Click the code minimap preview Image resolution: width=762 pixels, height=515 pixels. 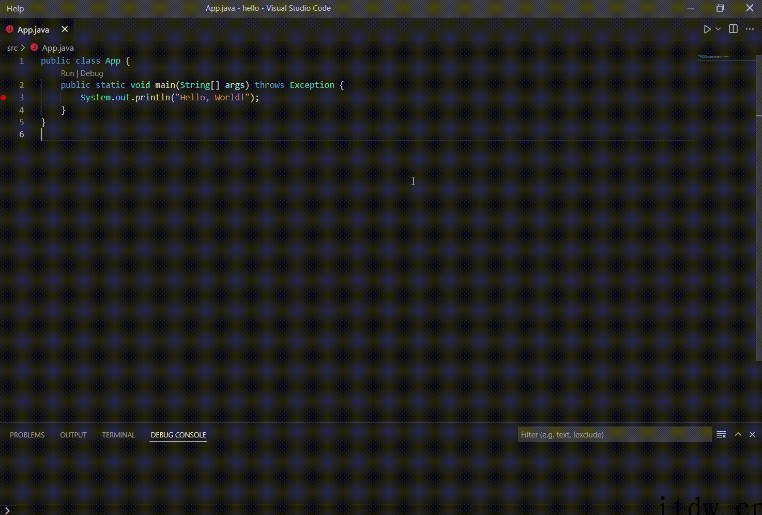tap(713, 57)
